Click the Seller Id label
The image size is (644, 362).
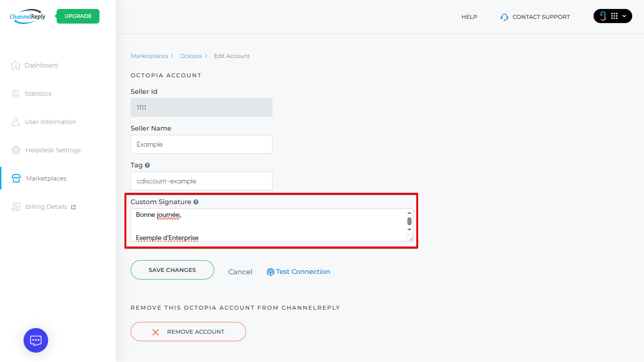tap(144, 91)
